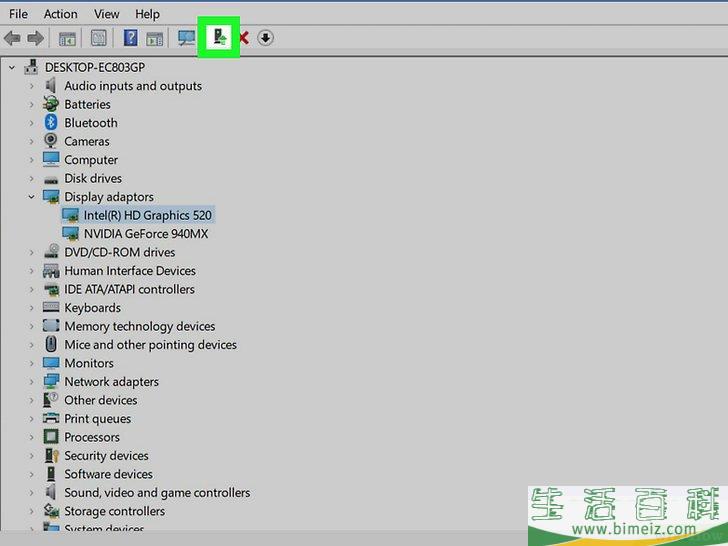This screenshot has height=546, width=728.
Task: Select NVIDIA GeForce 940MX device
Action: tap(145, 234)
